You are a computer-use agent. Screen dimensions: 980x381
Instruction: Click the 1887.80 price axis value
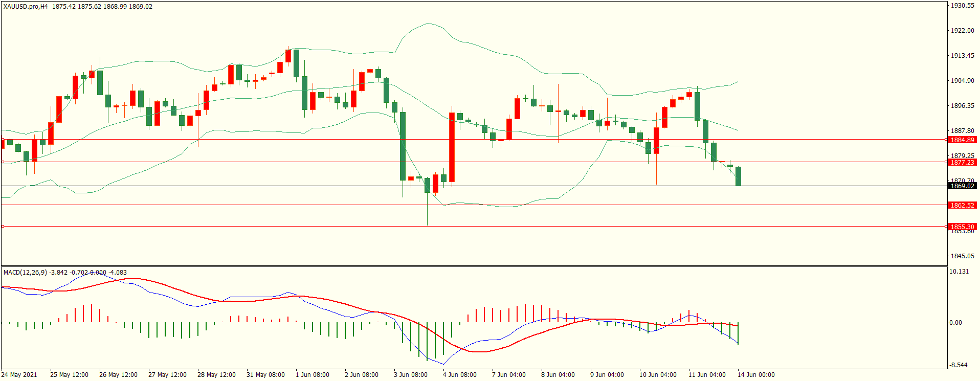(962, 131)
